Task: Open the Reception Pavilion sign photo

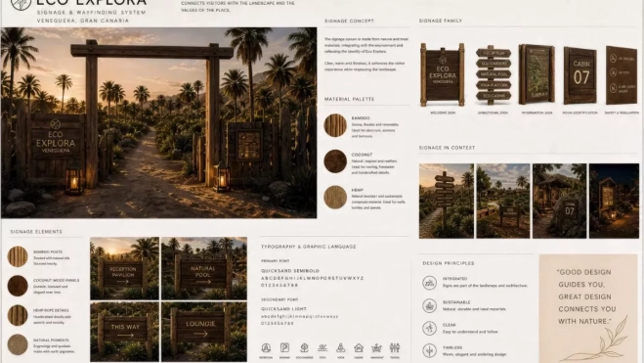Action: [x=125, y=268]
